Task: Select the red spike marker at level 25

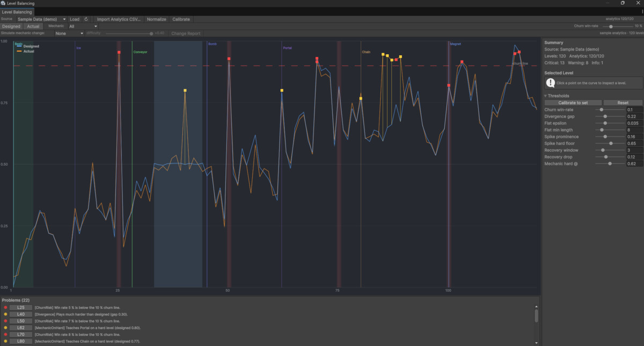Action: (x=119, y=53)
